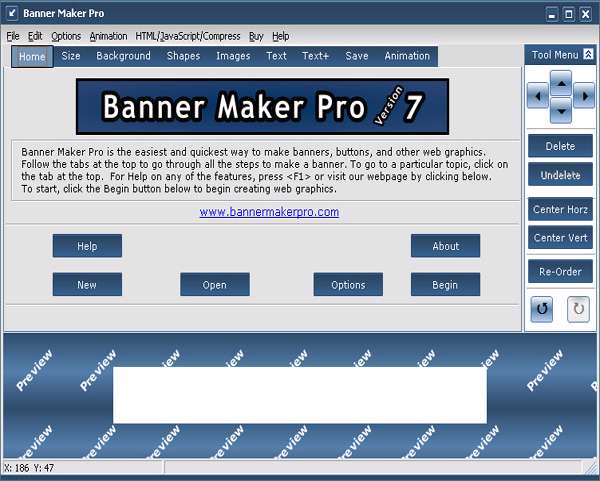Click the Help button on Home page
Screen dimensions: 600x481
point(87,246)
